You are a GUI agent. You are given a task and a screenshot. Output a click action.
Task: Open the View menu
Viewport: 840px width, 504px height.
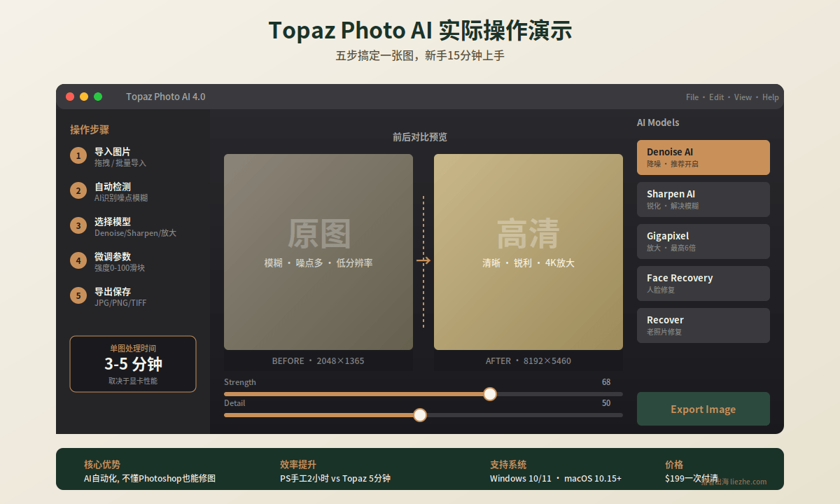743,97
